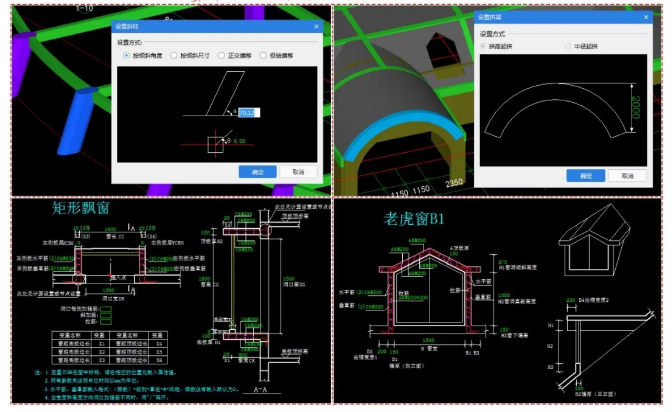Screen dimensions: 672x412
Task: Close the 设置斜柱 dialog with X
Action: tap(316, 27)
